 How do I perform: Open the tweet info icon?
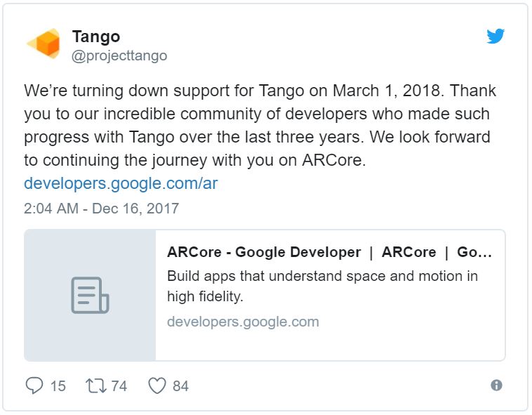[496, 385]
